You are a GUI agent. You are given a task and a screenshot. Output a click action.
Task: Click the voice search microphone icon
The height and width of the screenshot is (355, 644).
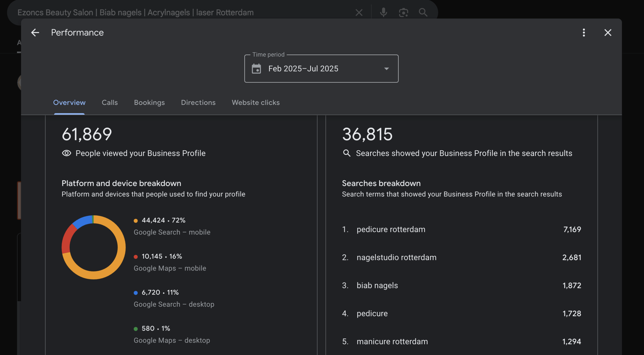[x=383, y=12]
